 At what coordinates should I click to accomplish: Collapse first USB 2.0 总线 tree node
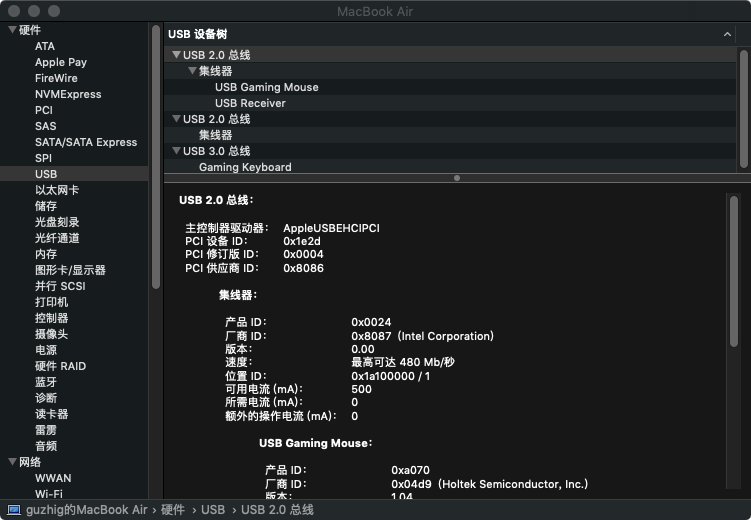point(176,55)
